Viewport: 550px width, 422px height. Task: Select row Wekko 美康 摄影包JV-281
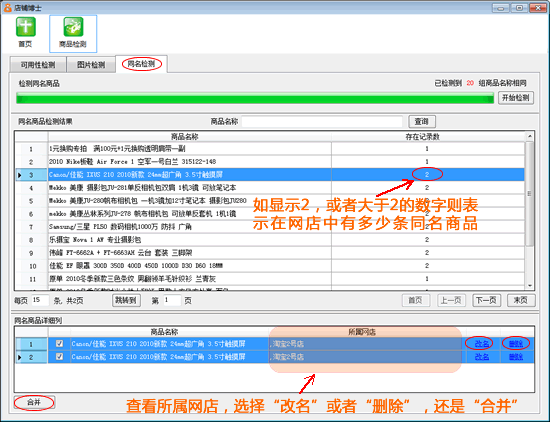point(269,188)
